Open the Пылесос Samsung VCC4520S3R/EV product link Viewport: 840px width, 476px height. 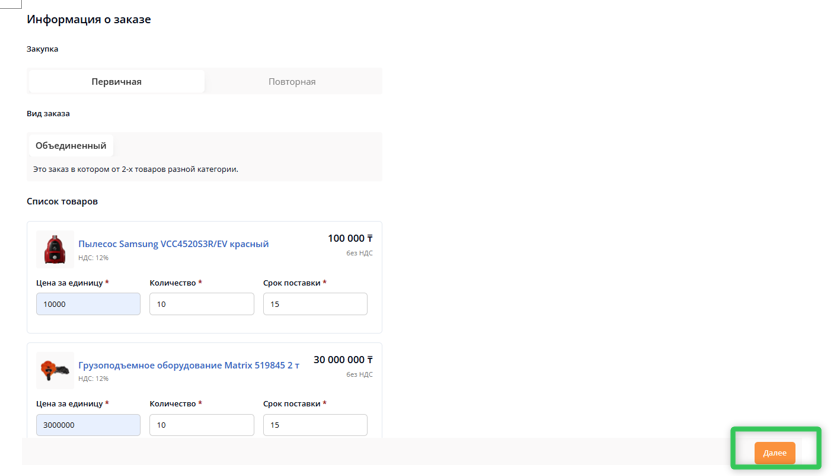[x=173, y=244]
